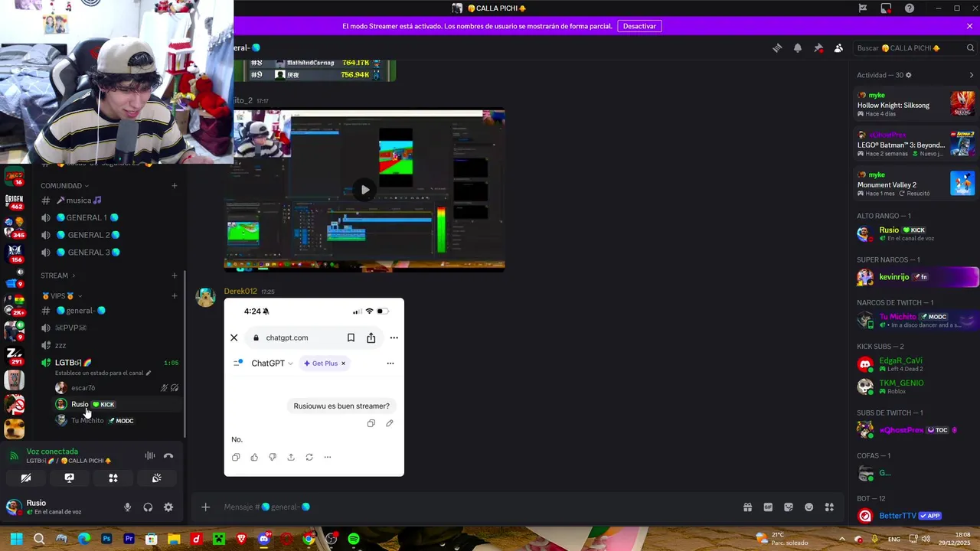Open the activities launcher icon
Viewport: 980px width, 551px height.
tap(113, 478)
